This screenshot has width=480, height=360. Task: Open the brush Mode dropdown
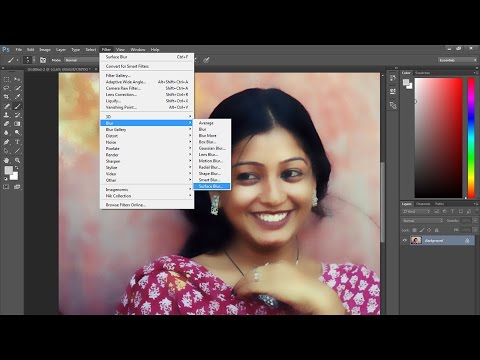pos(81,60)
